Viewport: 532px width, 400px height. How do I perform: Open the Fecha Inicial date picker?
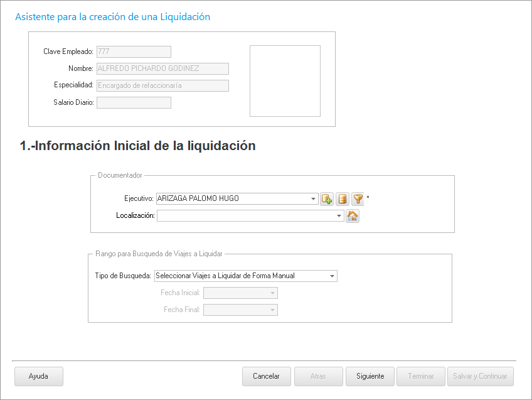(x=272, y=293)
